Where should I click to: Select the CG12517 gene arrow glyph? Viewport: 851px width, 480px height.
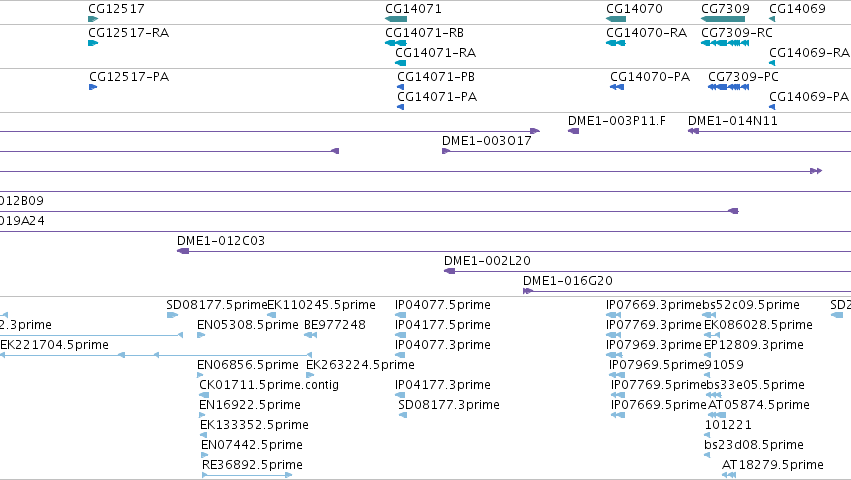click(93, 19)
